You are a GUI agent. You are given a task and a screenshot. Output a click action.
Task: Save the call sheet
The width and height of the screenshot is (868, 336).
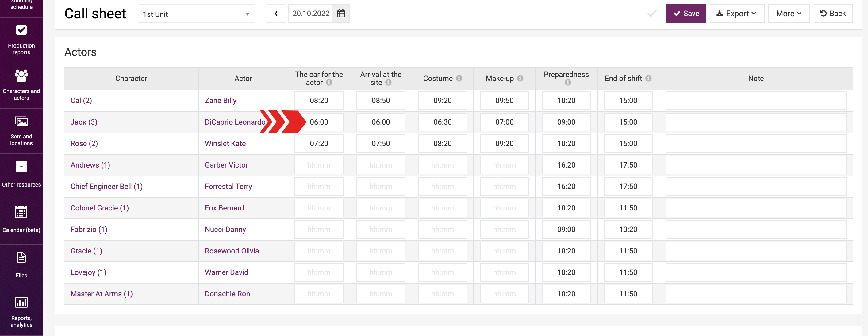click(x=686, y=14)
